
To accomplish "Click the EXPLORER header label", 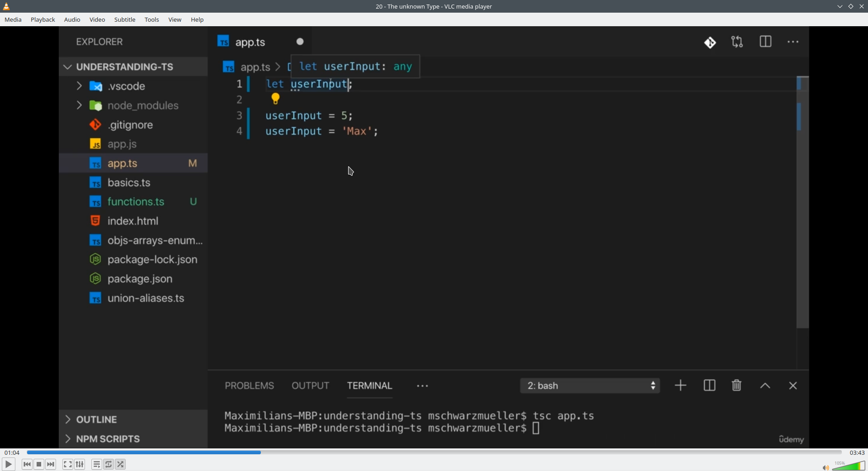I will pos(99,42).
